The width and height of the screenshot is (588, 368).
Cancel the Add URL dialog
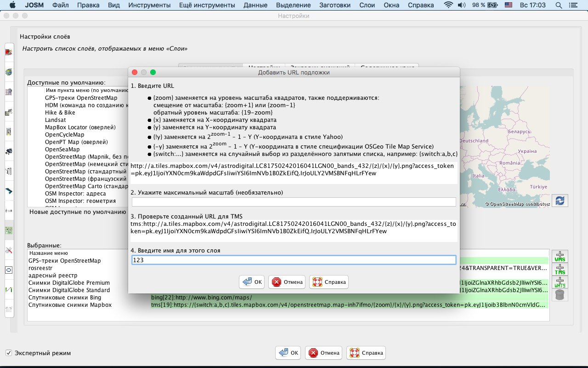click(x=287, y=282)
